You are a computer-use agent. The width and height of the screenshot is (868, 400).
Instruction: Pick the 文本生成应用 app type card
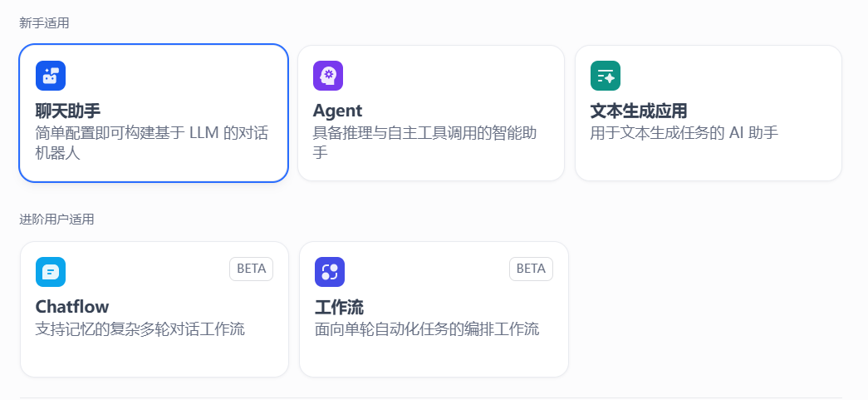point(708,112)
